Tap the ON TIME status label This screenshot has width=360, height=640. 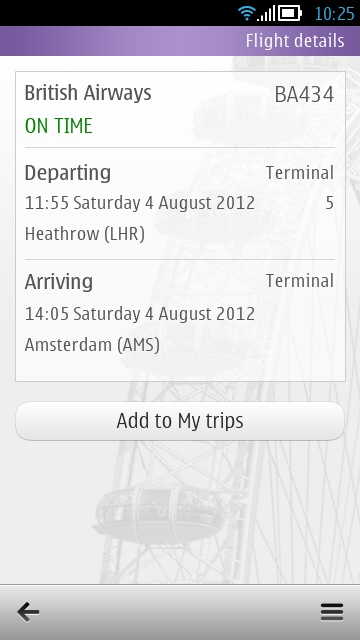(x=58, y=126)
